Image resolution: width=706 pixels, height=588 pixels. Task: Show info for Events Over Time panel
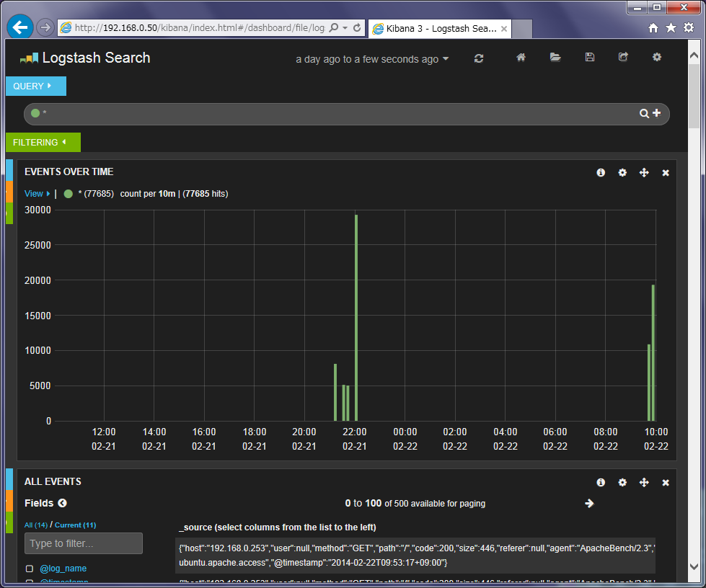point(601,173)
